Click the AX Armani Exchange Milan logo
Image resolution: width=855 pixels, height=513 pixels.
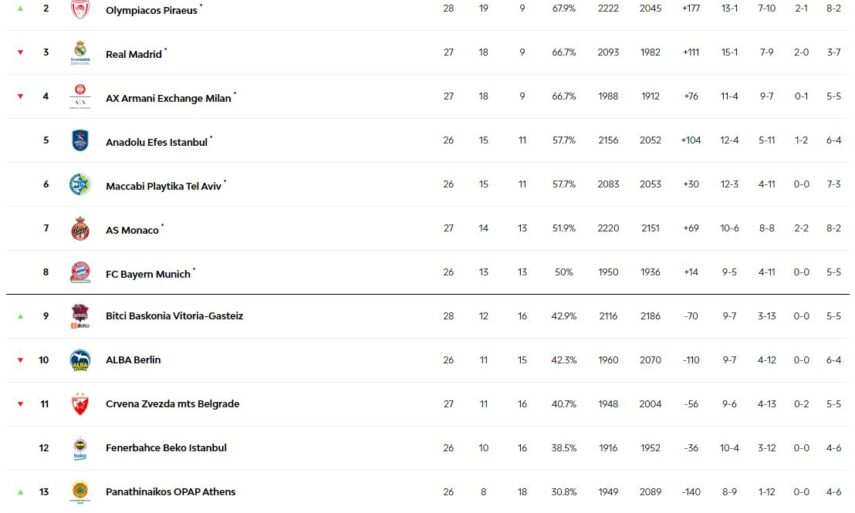(x=80, y=97)
